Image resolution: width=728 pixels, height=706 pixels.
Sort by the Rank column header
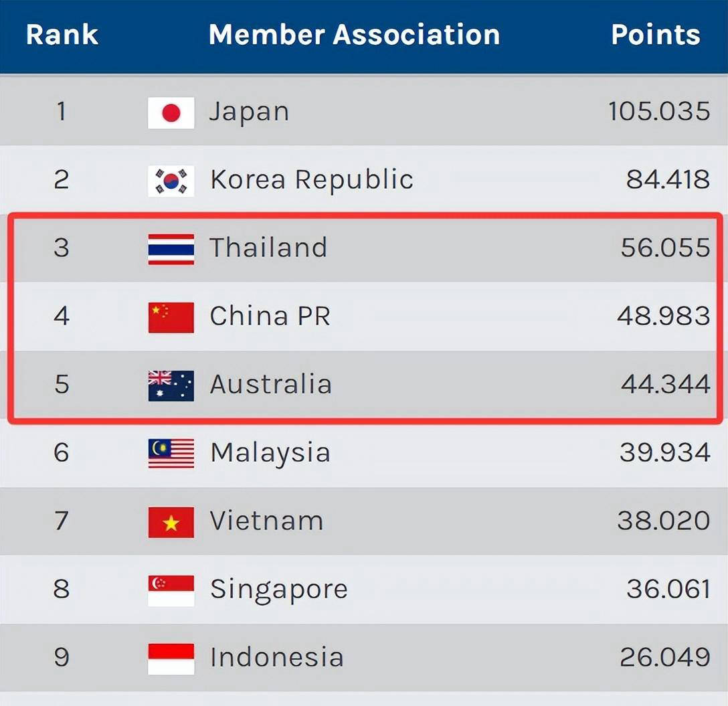62,35
